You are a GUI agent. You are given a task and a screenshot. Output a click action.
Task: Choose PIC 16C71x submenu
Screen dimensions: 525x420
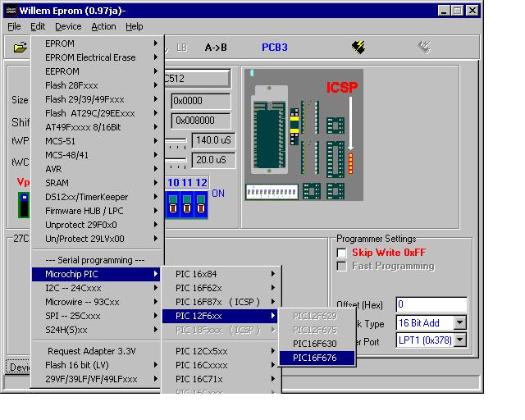[x=220, y=379]
